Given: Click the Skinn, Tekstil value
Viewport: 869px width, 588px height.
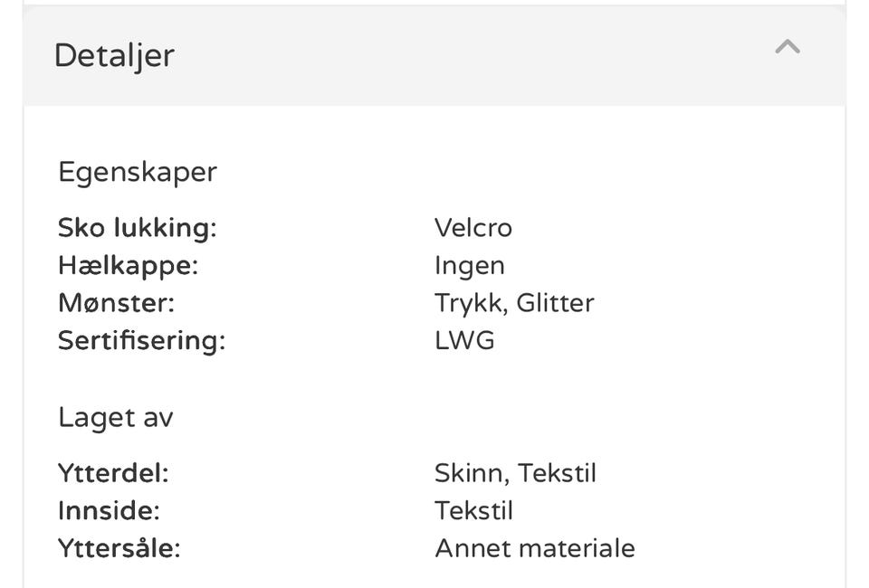Looking at the screenshot, I should [515, 473].
